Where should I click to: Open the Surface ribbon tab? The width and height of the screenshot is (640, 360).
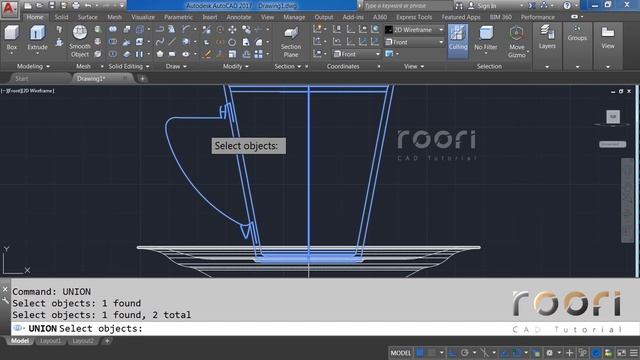point(88,17)
